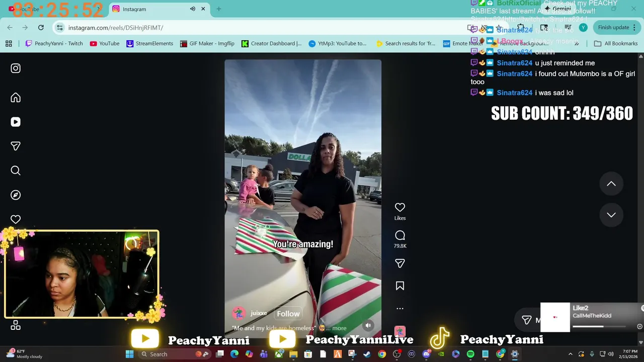The image size is (644, 362).
Task: Reload the Instagram page
Action: tap(41, 28)
